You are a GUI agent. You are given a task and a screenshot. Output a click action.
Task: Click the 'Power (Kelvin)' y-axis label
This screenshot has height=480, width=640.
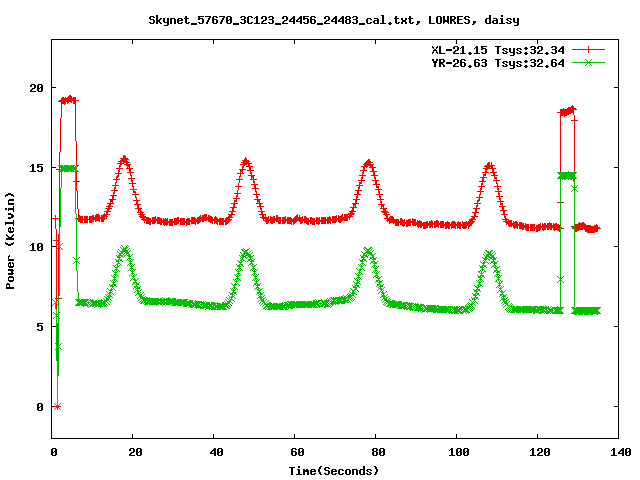pyautogui.click(x=10, y=241)
